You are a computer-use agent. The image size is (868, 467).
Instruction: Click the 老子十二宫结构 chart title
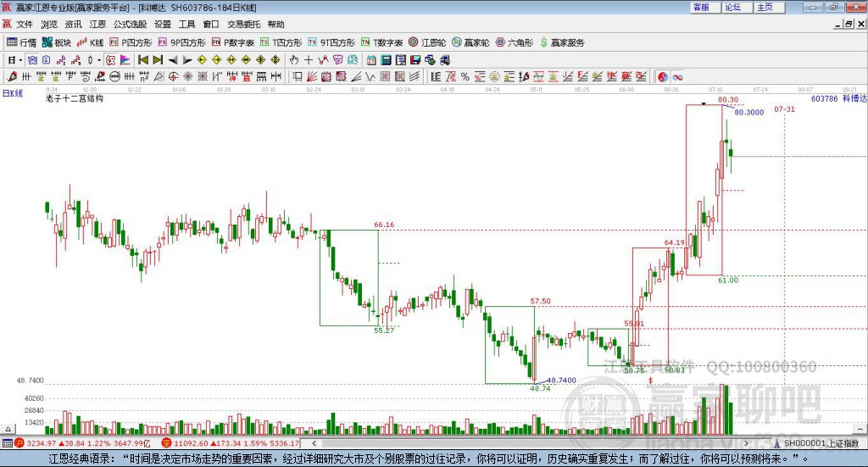75,98
